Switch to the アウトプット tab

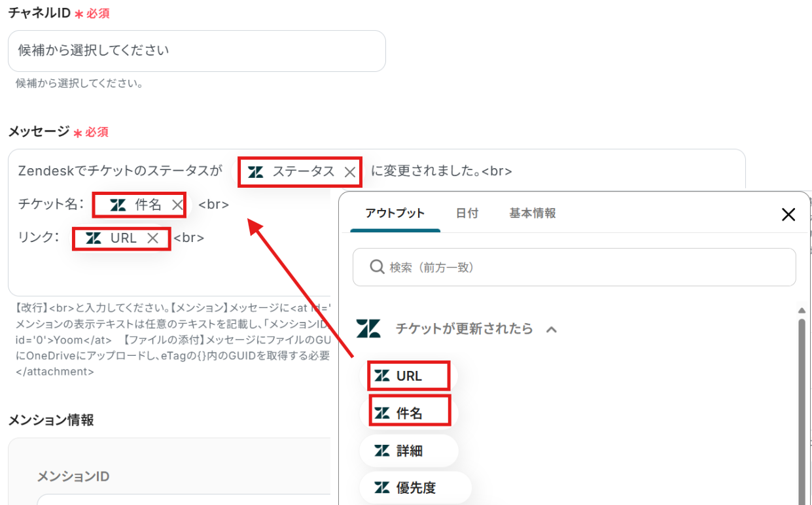tap(395, 213)
